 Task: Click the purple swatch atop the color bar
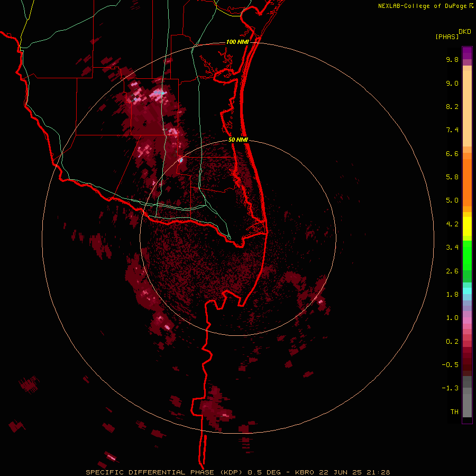467,53
